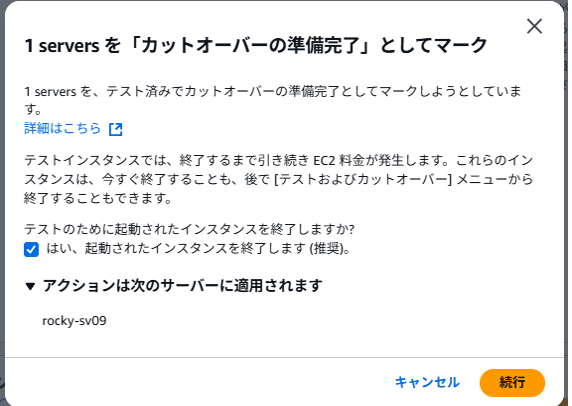Click the キャンセル button
Image resolution: width=572 pixels, height=406 pixels.
(x=427, y=382)
